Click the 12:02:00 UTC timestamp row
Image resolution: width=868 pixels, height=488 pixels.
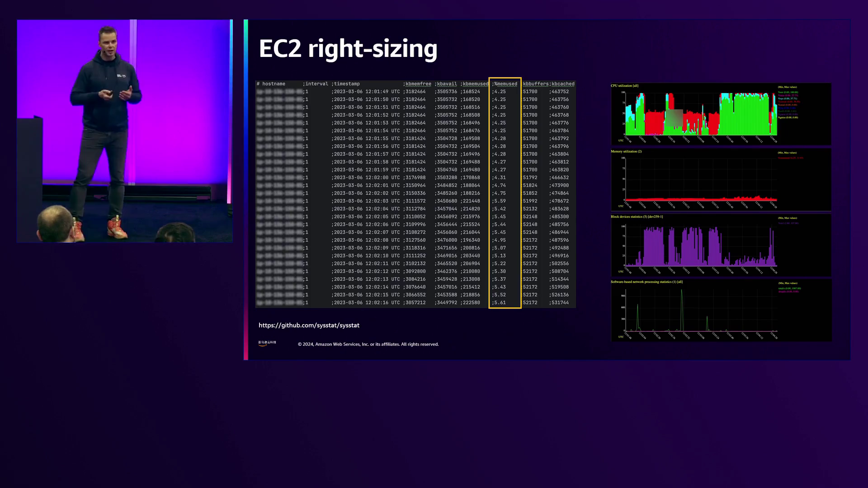366,178
